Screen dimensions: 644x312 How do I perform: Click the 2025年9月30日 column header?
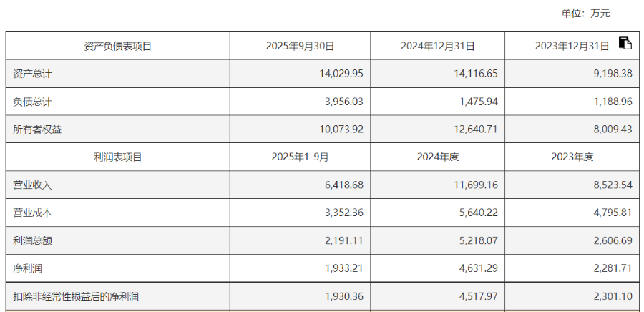point(300,46)
